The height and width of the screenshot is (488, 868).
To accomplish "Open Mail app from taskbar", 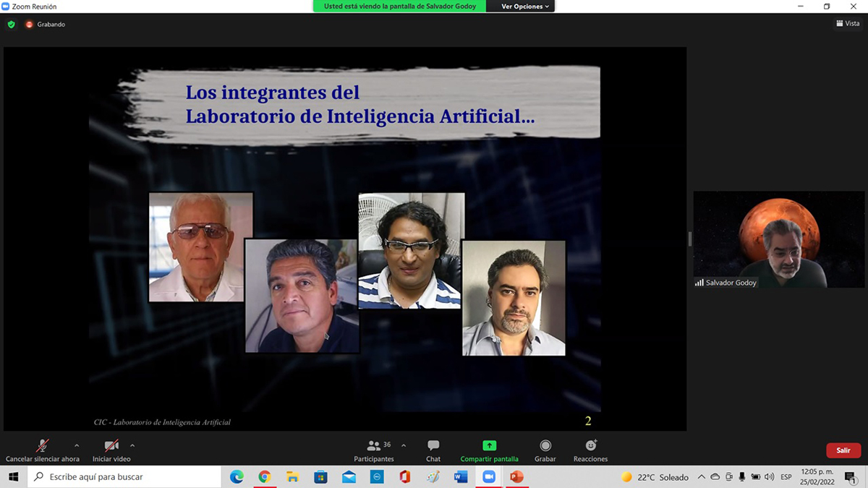I will 349,477.
